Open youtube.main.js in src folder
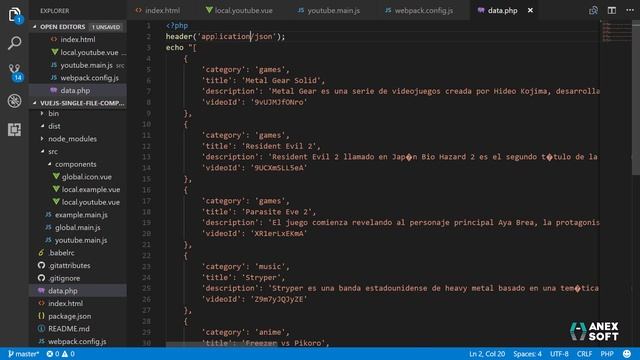The image size is (640, 360). click(x=81, y=240)
